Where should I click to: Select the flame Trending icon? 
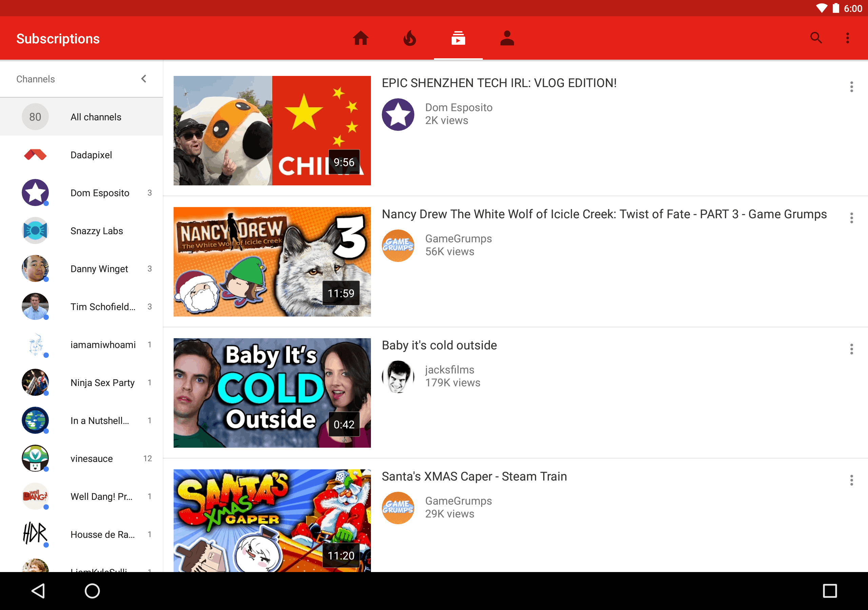[410, 38]
